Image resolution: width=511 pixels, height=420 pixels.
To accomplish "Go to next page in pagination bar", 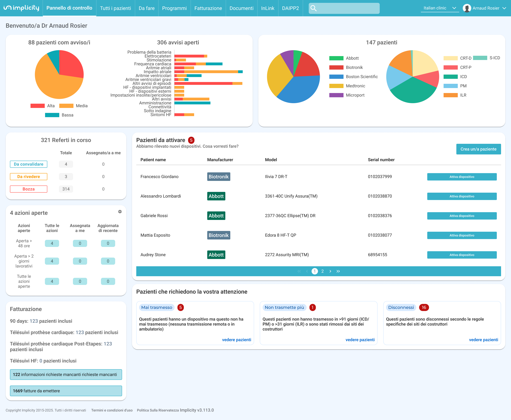I will pos(330,271).
